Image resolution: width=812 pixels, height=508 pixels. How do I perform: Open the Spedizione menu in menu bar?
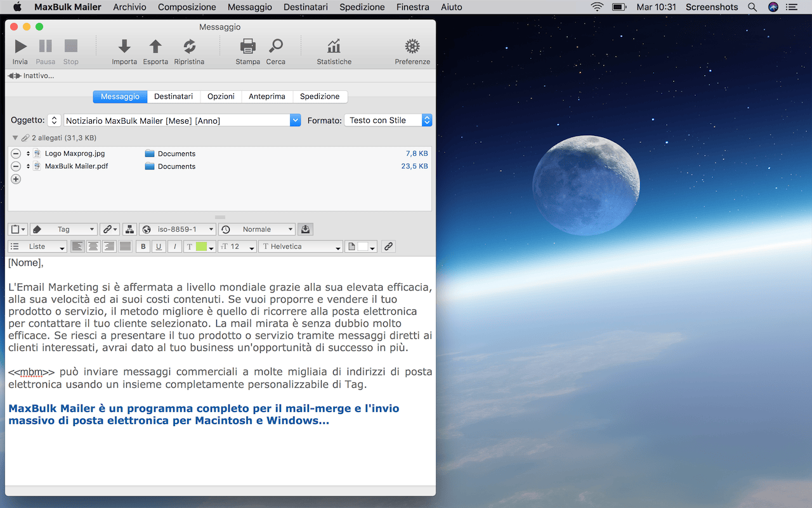tap(362, 7)
